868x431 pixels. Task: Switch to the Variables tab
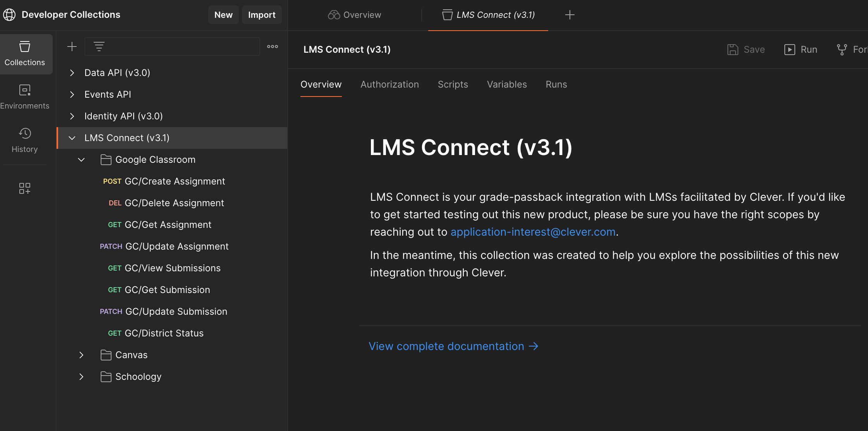coord(506,84)
